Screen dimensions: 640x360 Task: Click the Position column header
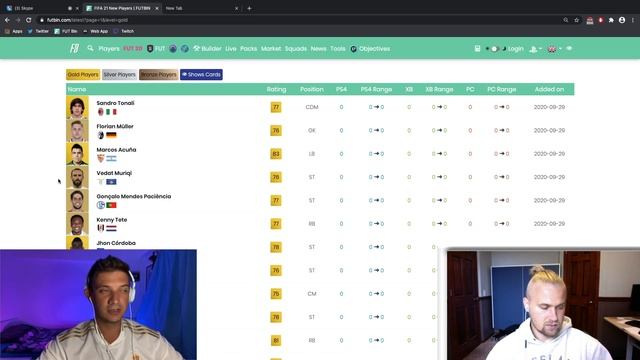click(x=312, y=89)
